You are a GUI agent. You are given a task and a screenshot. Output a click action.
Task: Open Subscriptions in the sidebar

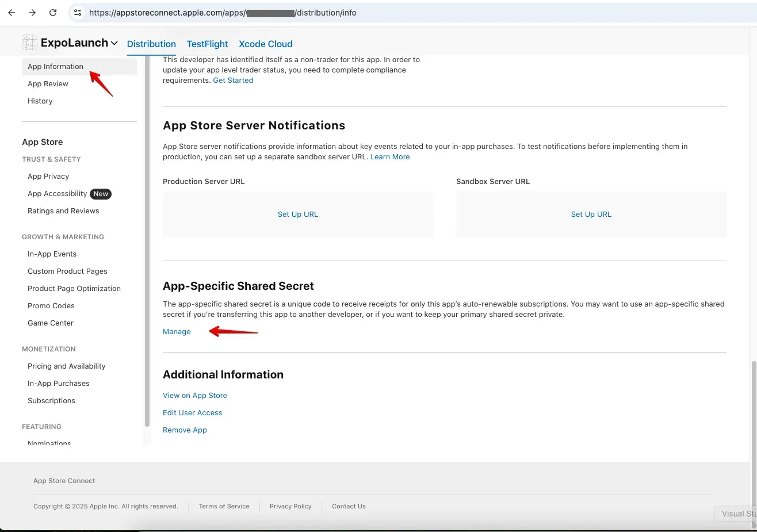point(51,401)
